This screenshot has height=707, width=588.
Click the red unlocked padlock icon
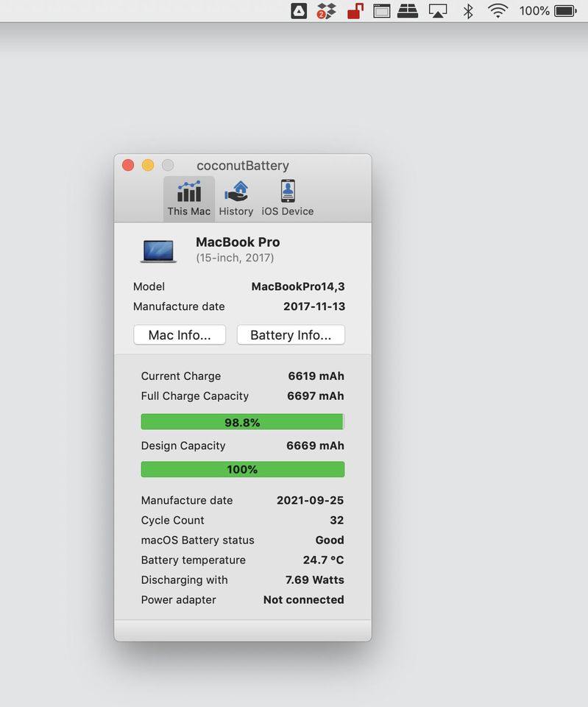coord(355,11)
